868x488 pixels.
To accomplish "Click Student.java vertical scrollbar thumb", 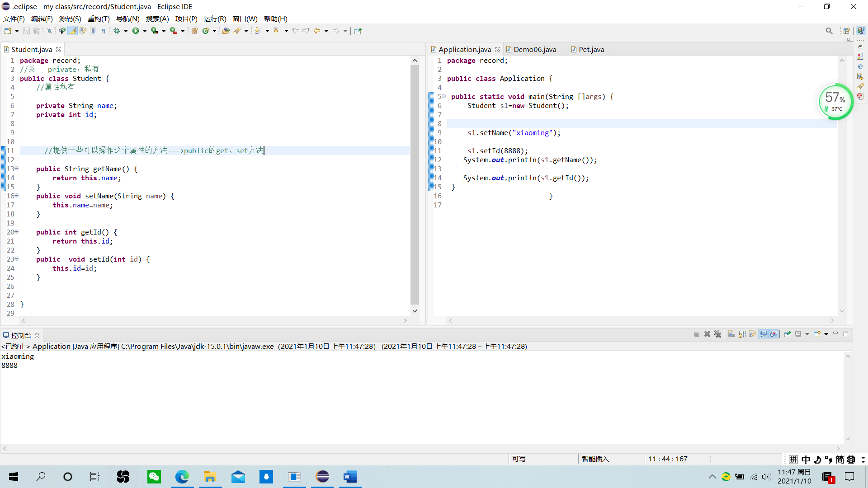I will coord(415,184).
